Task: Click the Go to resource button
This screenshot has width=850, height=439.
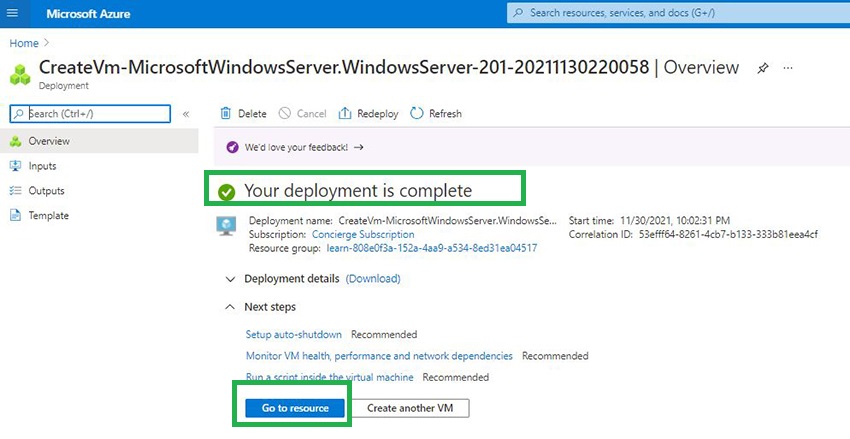Action: (295, 408)
